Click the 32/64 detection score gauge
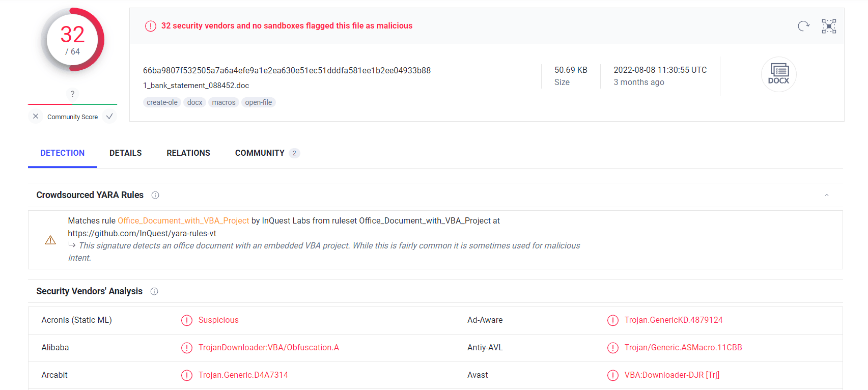 [x=72, y=40]
